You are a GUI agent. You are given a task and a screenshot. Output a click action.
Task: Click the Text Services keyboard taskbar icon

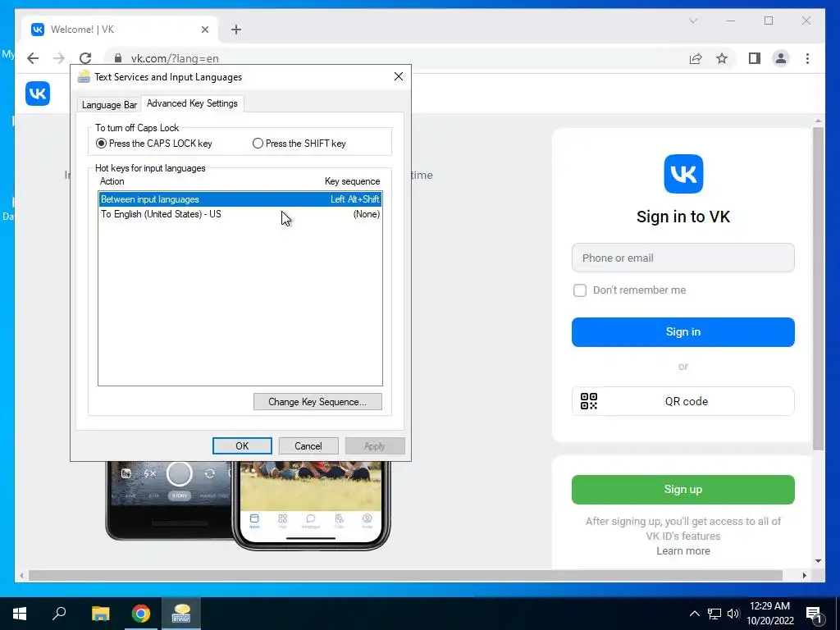(181, 614)
